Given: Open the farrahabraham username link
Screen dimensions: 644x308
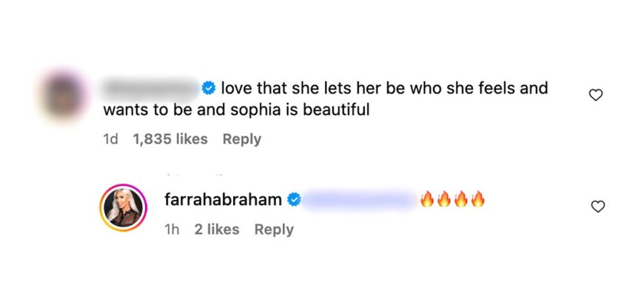Looking at the screenshot, I should coord(224,200).
